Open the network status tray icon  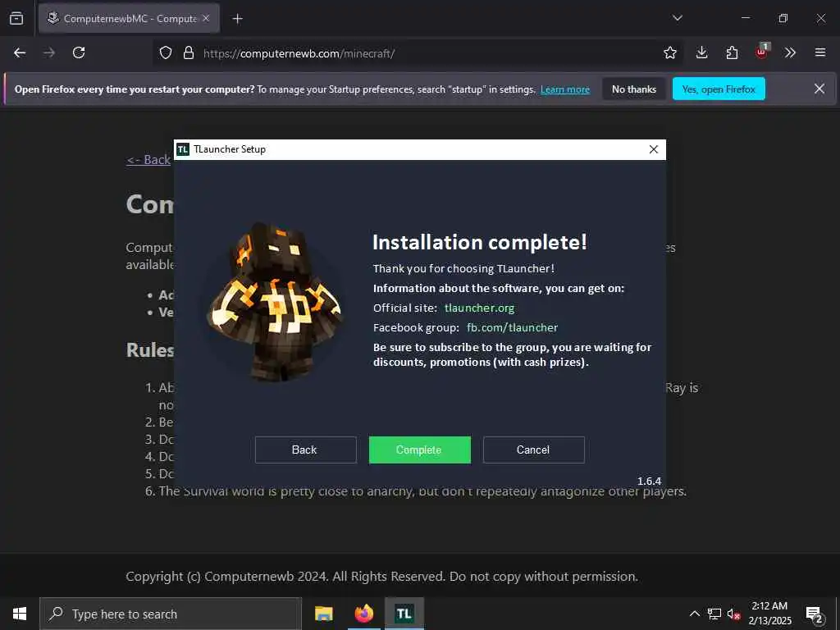tap(714, 614)
